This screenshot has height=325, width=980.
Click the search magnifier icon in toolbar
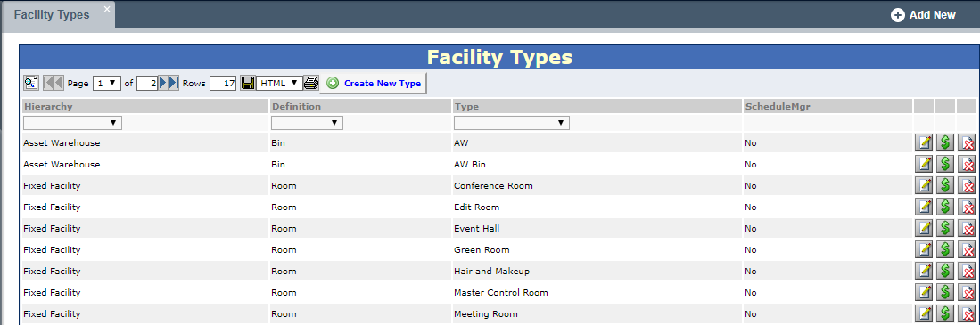[x=30, y=83]
